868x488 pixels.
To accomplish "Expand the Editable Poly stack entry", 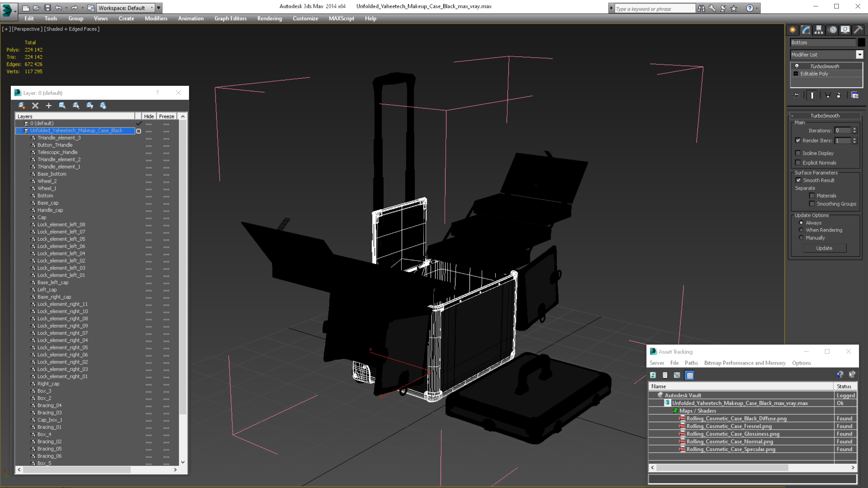I will (796, 74).
